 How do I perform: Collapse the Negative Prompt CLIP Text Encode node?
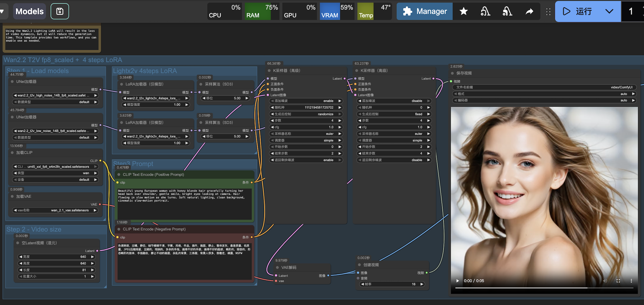tap(119, 229)
